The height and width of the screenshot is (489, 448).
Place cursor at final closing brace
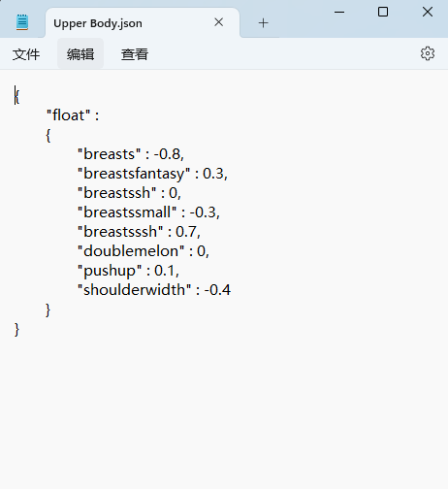tap(16, 330)
